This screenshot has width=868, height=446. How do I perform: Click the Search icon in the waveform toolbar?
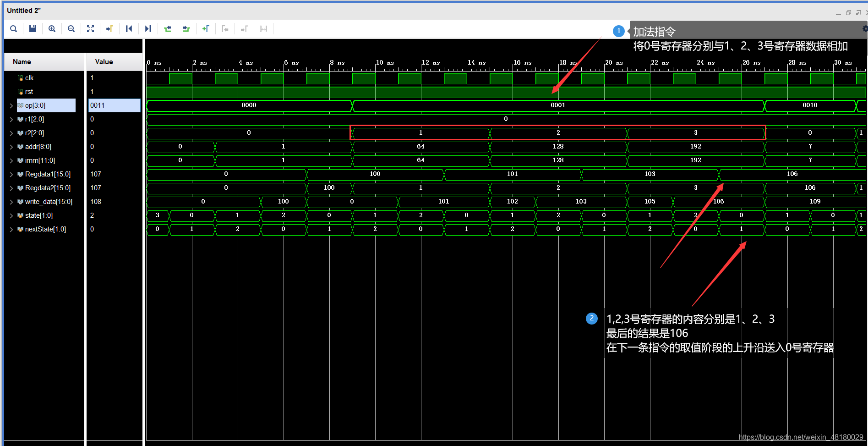click(14, 29)
